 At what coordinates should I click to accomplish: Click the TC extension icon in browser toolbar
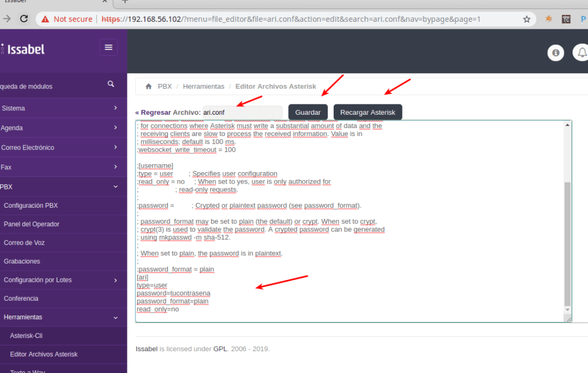[x=566, y=19]
